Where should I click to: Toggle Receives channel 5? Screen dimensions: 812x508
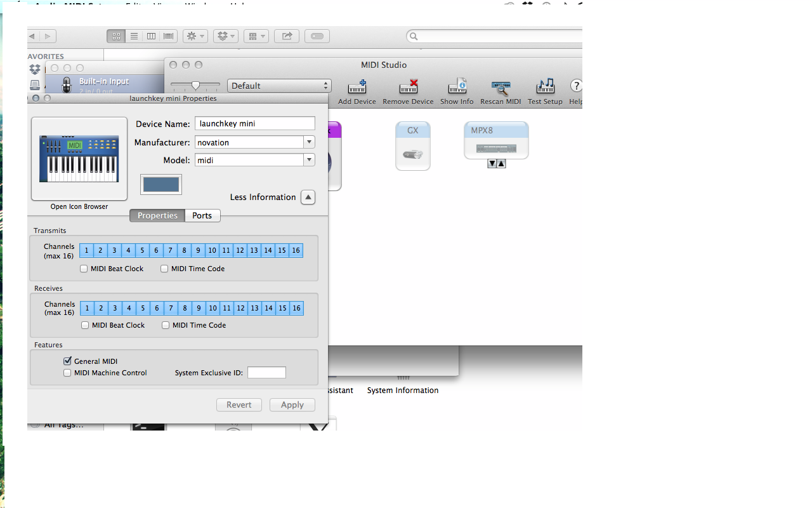[143, 308]
